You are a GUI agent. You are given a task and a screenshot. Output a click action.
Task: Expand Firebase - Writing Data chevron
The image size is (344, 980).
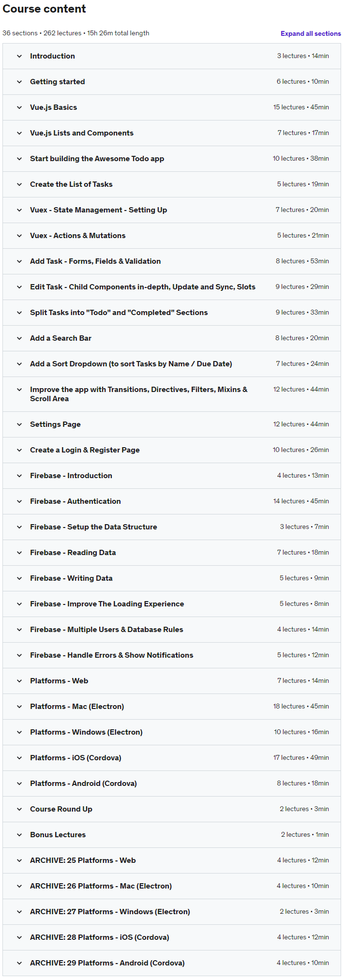coord(19,578)
